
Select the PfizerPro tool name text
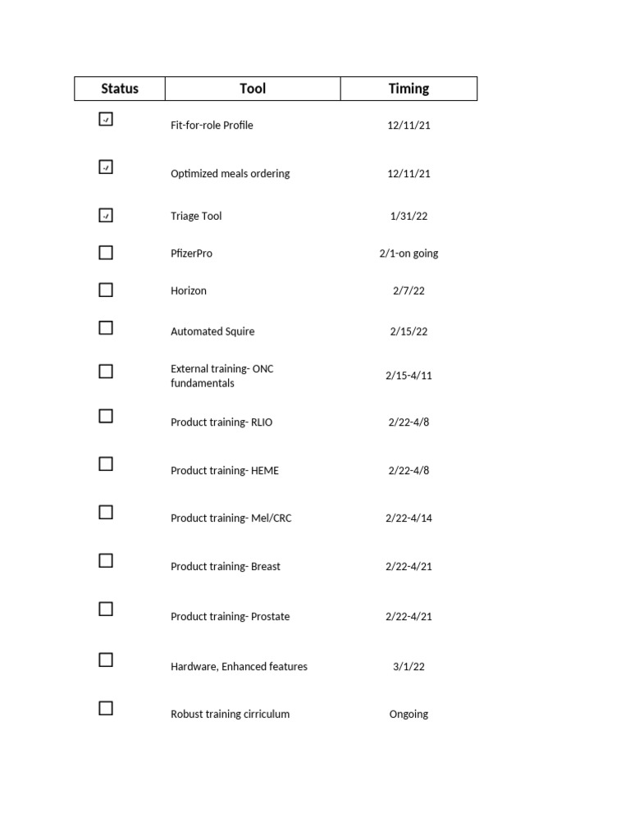(x=191, y=253)
